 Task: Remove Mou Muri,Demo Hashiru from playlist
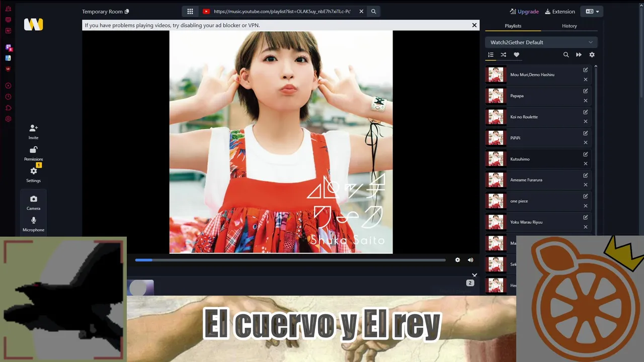(x=585, y=79)
